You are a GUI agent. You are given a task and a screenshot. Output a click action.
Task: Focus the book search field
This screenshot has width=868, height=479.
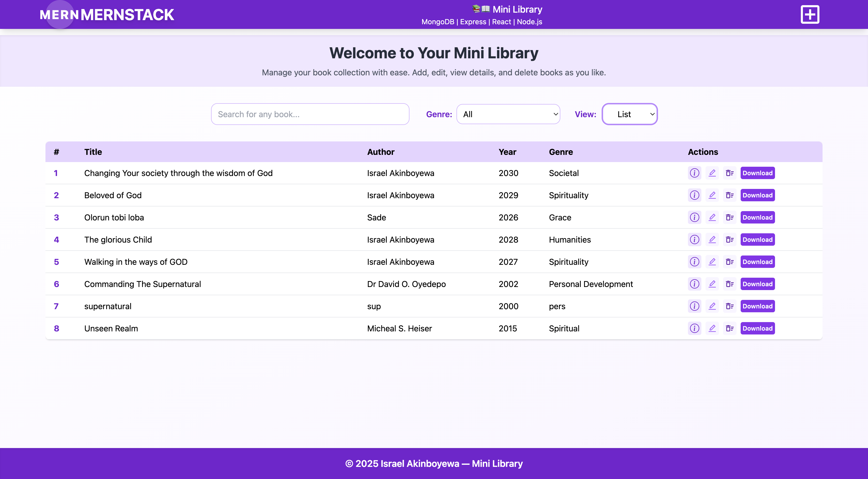point(310,114)
